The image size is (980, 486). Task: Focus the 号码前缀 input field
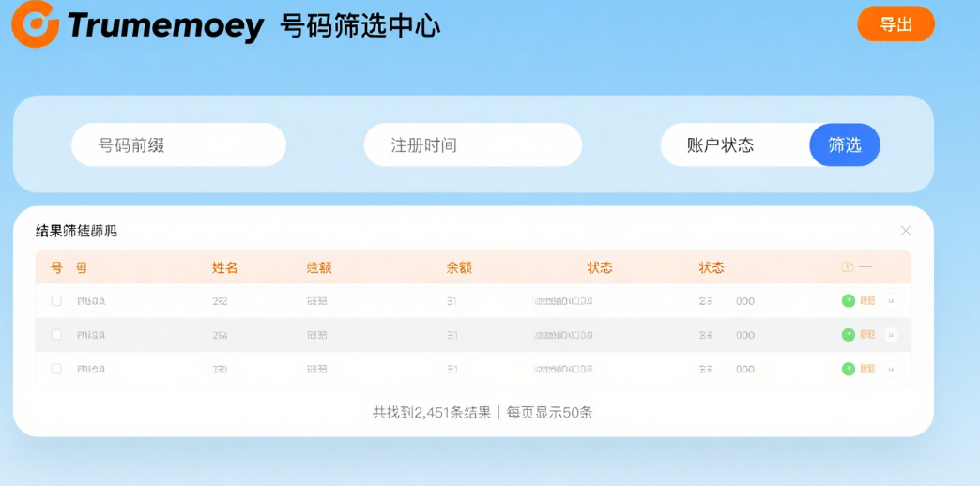pos(178,144)
